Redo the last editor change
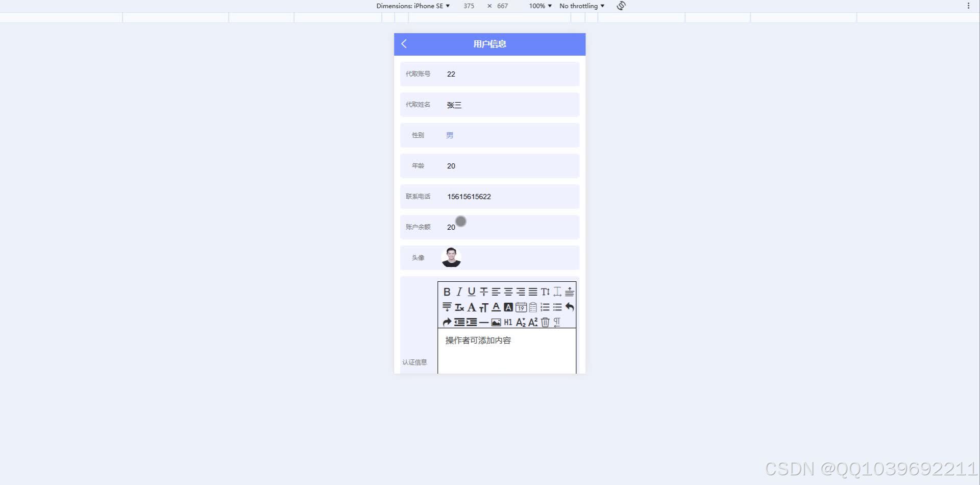The height and width of the screenshot is (485, 980). point(446,322)
